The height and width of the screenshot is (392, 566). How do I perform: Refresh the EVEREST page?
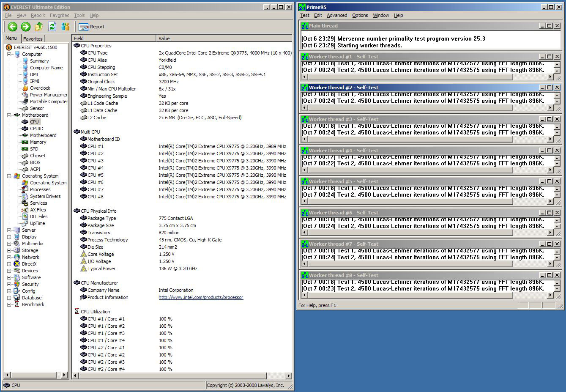(52, 27)
